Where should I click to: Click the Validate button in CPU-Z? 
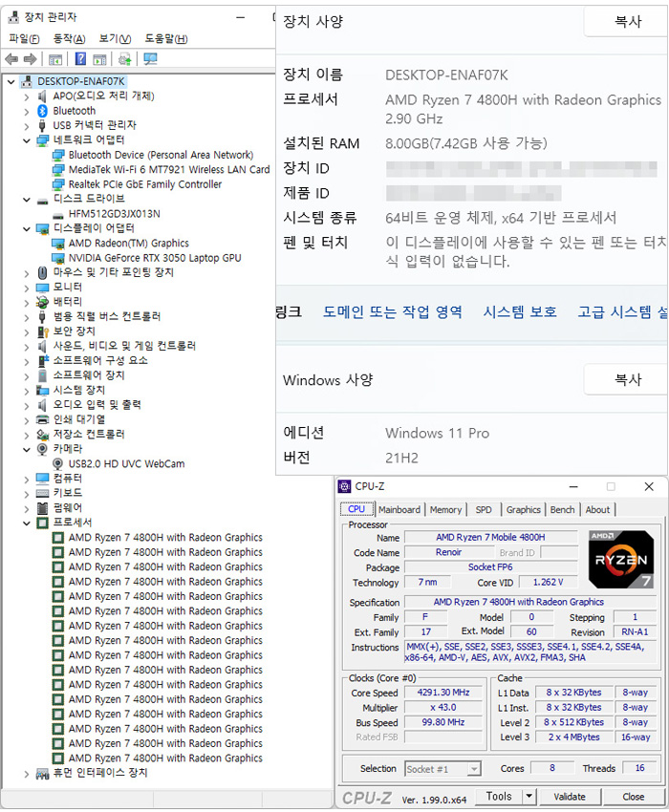coord(570,796)
